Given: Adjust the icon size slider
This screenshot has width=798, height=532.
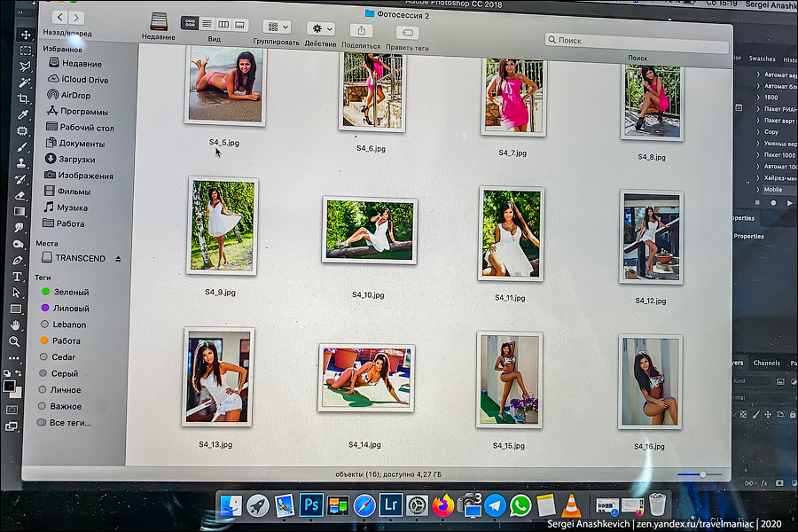Looking at the screenshot, I should click(x=702, y=474).
